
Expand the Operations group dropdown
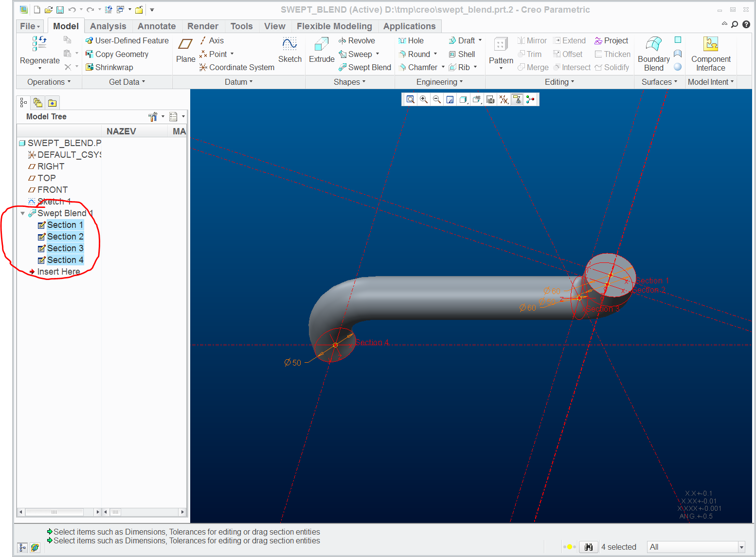click(x=49, y=82)
